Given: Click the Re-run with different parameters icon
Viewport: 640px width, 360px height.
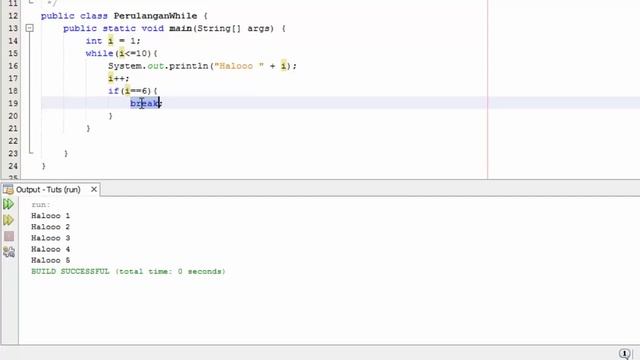Looking at the screenshot, I should point(9,220).
